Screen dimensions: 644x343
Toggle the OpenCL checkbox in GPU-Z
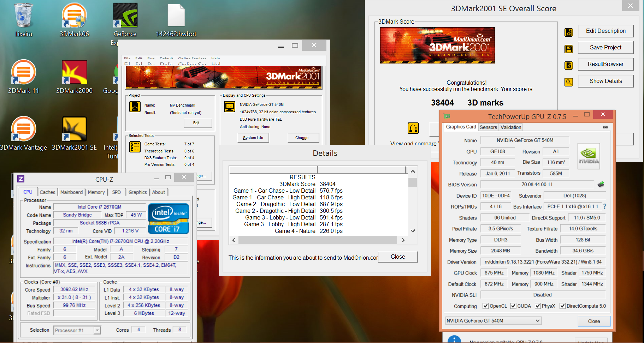click(485, 306)
